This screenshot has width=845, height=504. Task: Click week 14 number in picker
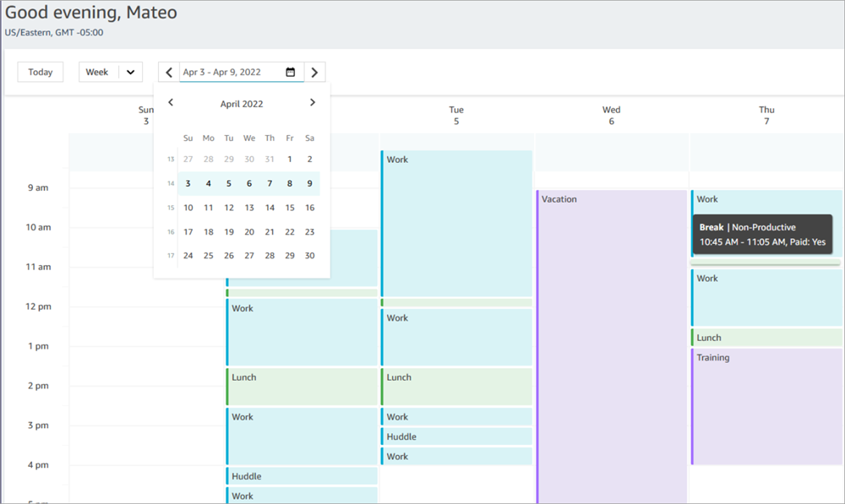171,183
